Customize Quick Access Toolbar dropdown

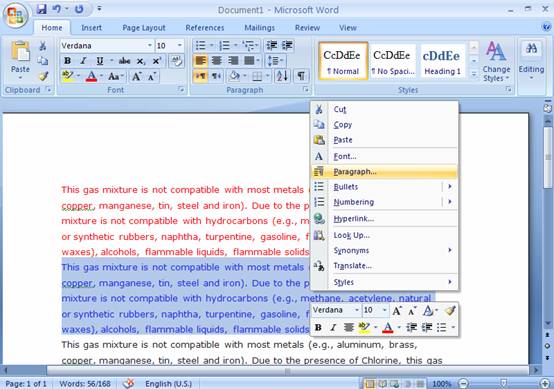point(99,8)
